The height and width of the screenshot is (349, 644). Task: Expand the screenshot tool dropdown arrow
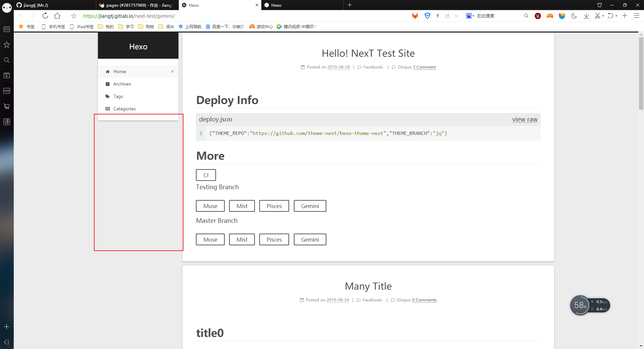[x=603, y=16]
